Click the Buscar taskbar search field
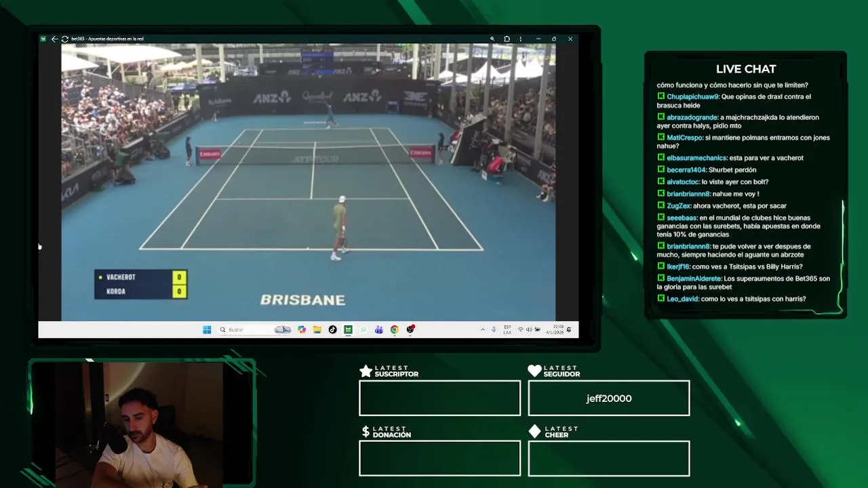This screenshot has height=488, width=868. tap(254, 329)
